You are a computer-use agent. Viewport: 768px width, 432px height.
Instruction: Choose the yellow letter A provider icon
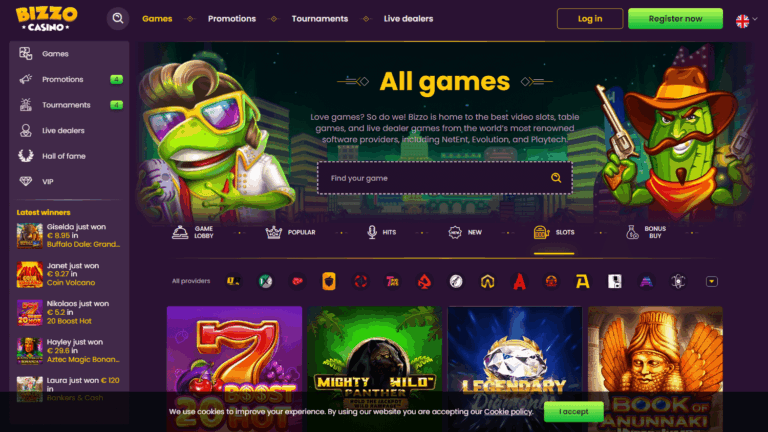[x=582, y=281]
